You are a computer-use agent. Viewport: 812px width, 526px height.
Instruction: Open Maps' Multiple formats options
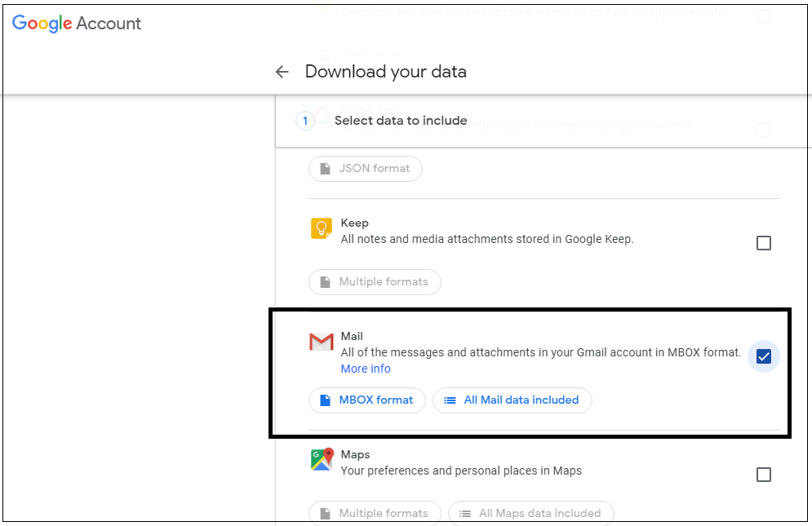(375, 513)
